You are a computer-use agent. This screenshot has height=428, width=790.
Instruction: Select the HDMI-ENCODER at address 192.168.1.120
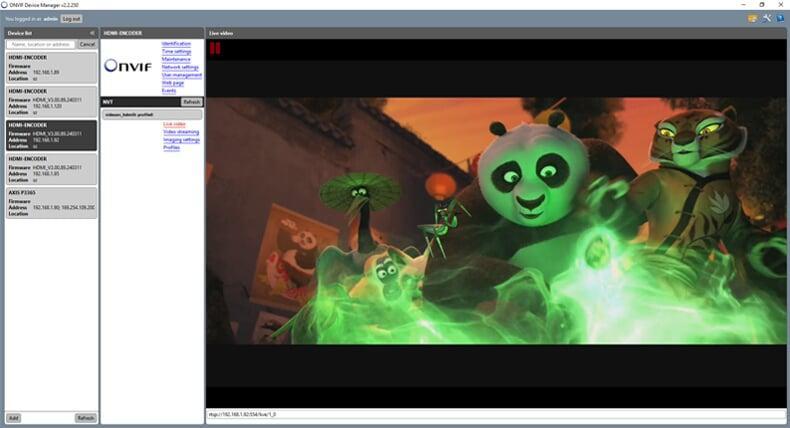51,101
